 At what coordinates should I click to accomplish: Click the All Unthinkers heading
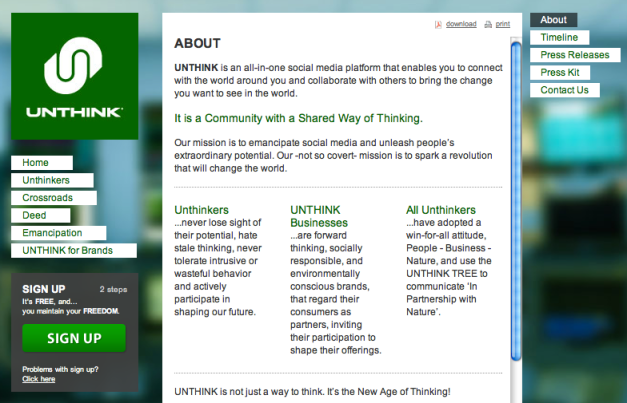click(x=441, y=210)
